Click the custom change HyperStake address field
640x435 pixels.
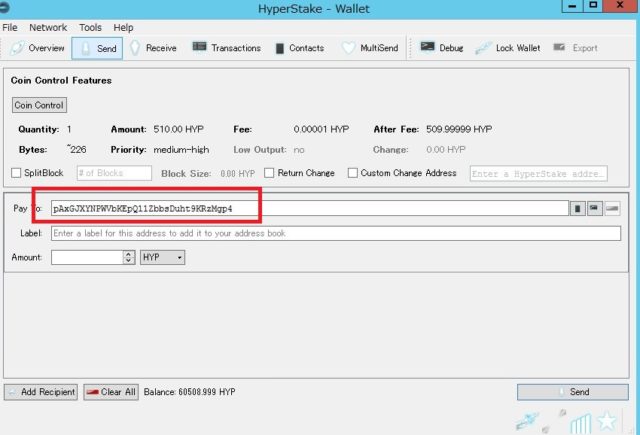[538, 173]
